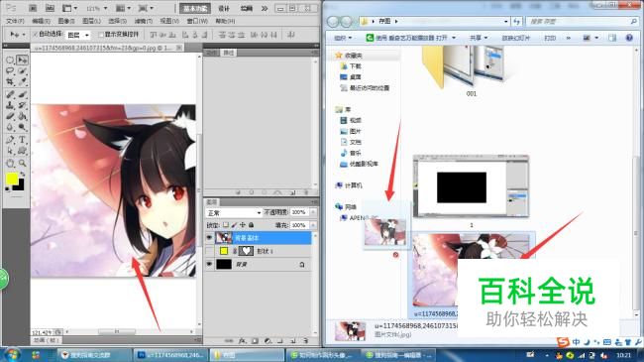Launch Bridge from Photoshop application bar

tap(33, 8)
